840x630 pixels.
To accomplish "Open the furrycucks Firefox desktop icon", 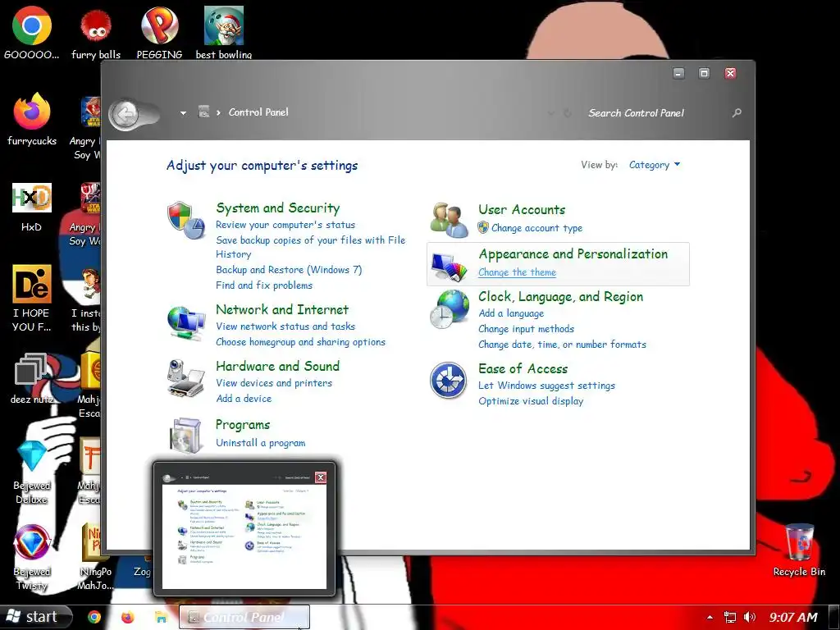I will 32,120.
